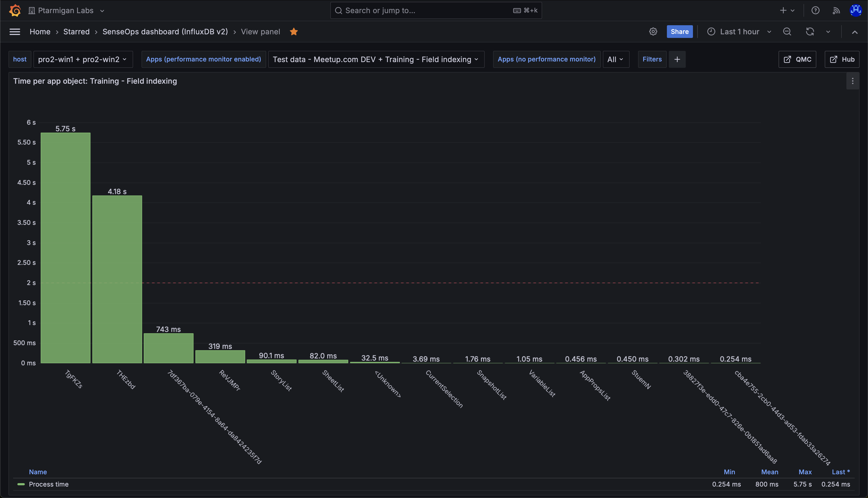Open the help question mark icon
This screenshot has width=868, height=498.
(815, 10)
